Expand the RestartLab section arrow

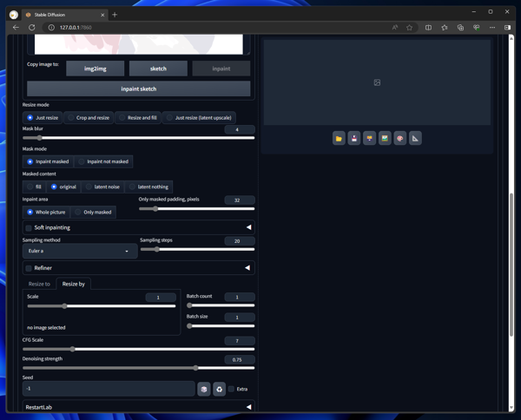pyautogui.click(x=248, y=407)
